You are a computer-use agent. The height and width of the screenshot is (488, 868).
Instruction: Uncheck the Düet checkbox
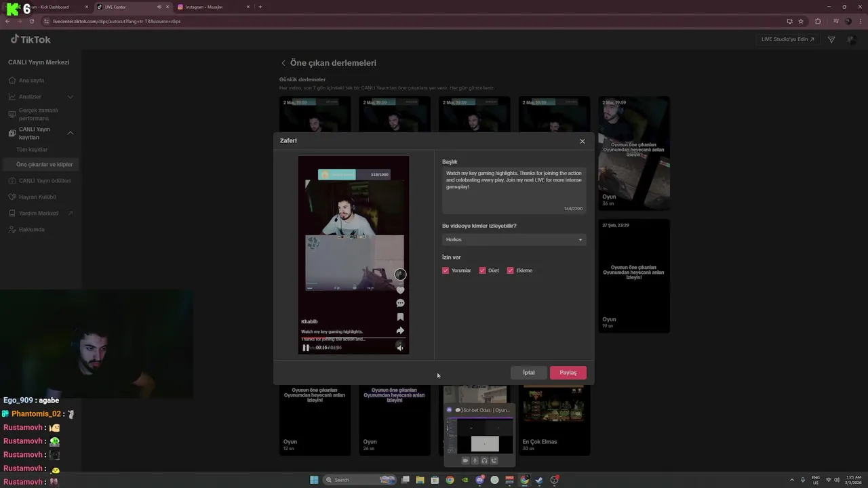[482, 270]
